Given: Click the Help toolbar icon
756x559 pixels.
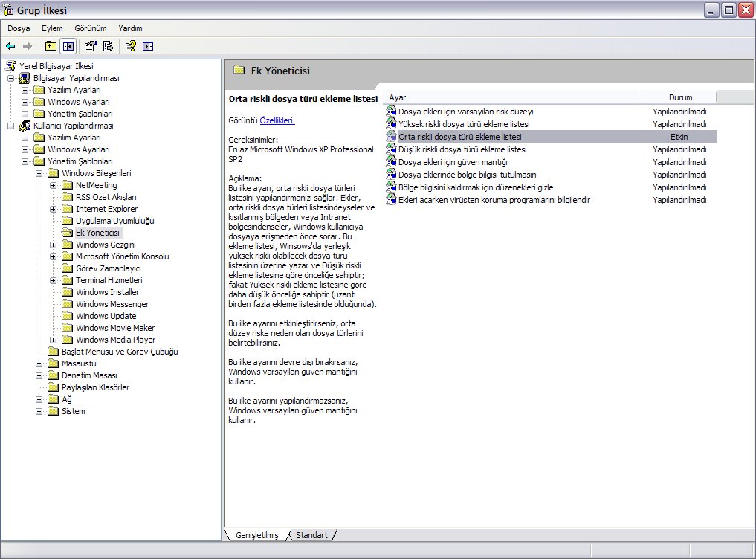Looking at the screenshot, I should point(130,46).
